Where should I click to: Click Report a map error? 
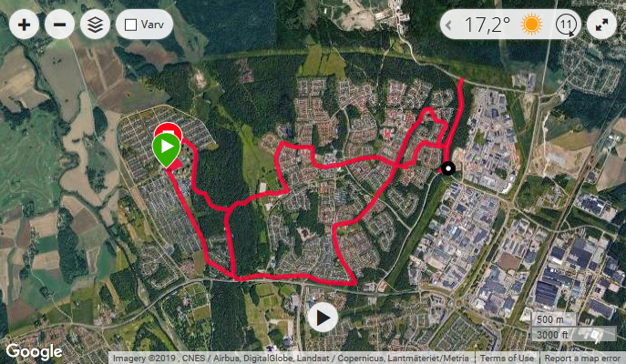pyautogui.click(x=582, y=358)
